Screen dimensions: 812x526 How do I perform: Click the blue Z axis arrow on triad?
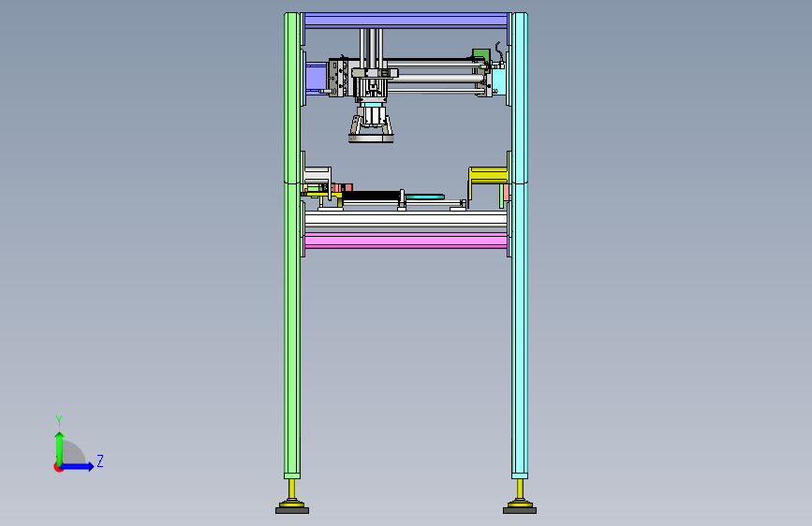(x=78, y=466)
